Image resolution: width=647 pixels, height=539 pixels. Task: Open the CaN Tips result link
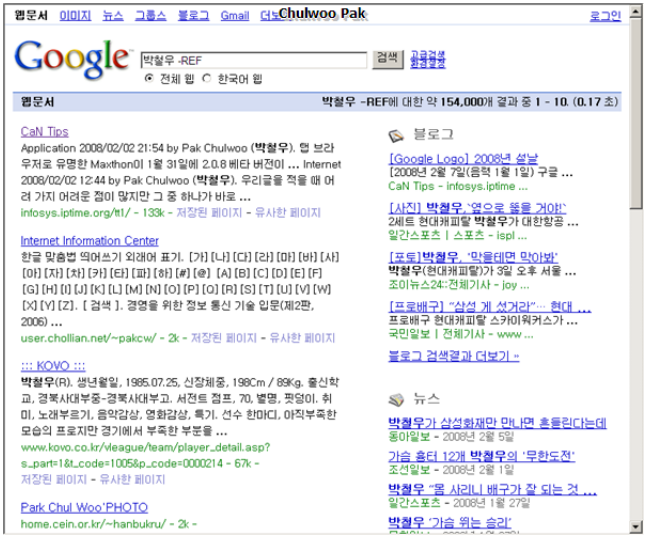click(x=45, y=132)
